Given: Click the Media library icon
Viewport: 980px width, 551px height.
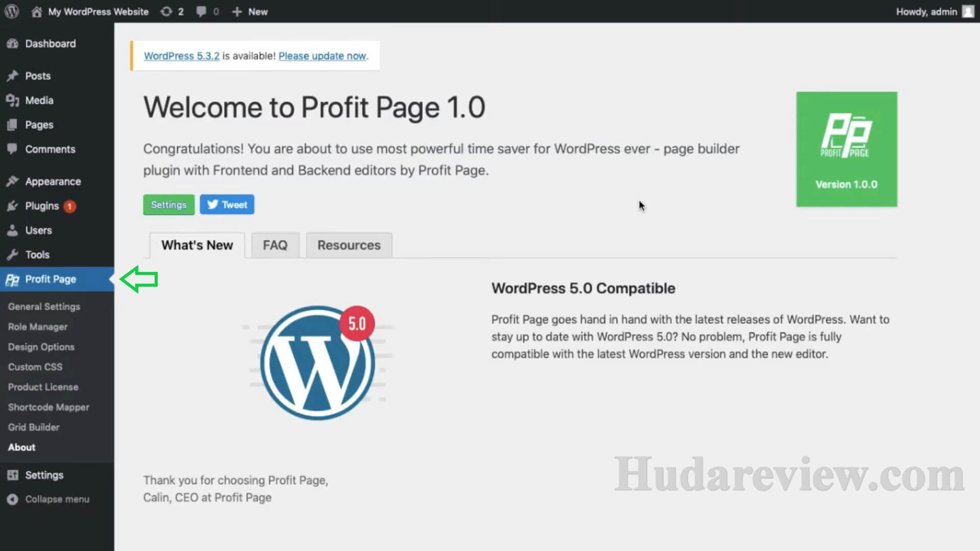Looking at the screenshot, I should (x=12, y=101).
